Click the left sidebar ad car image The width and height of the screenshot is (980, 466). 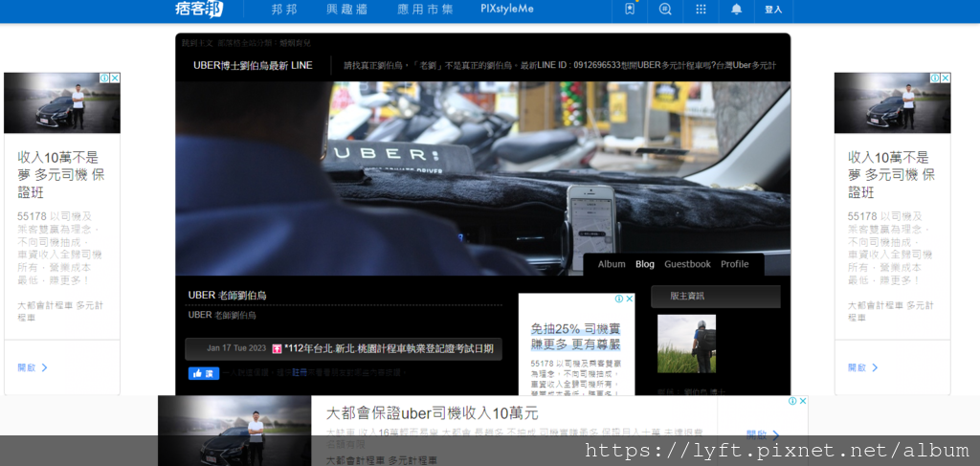62,103
